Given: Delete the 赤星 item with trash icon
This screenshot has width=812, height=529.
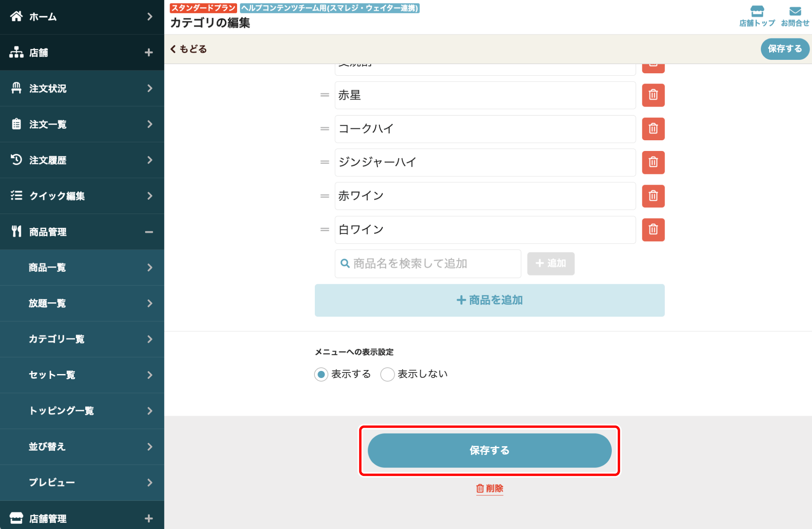Looking at the screenshot, I should pos(653,95).
